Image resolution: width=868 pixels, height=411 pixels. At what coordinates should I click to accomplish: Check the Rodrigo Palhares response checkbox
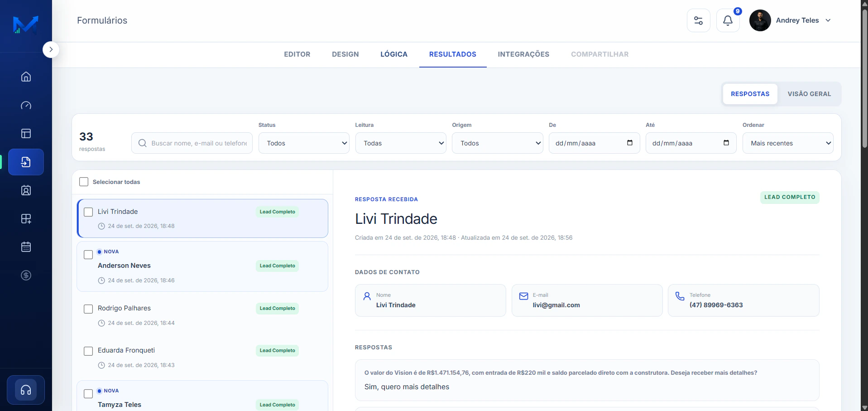(x=88, y=309)
